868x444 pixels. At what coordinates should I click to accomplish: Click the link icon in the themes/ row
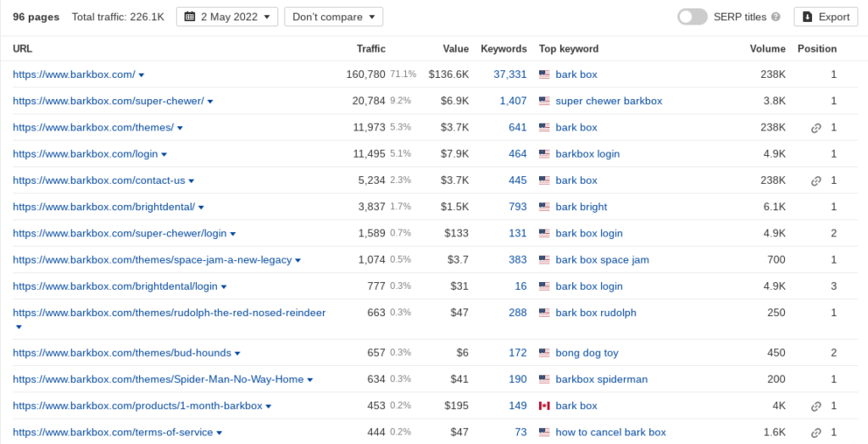click(816, 128)
